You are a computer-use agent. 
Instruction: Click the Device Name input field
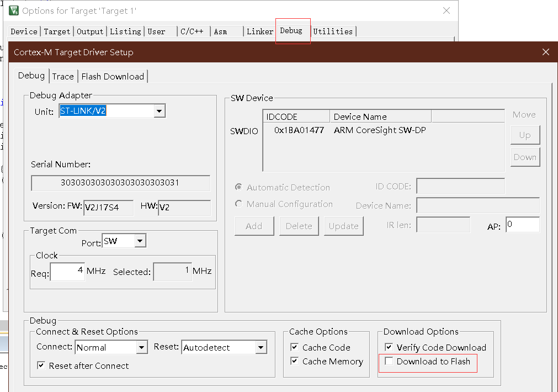[478, 205]
